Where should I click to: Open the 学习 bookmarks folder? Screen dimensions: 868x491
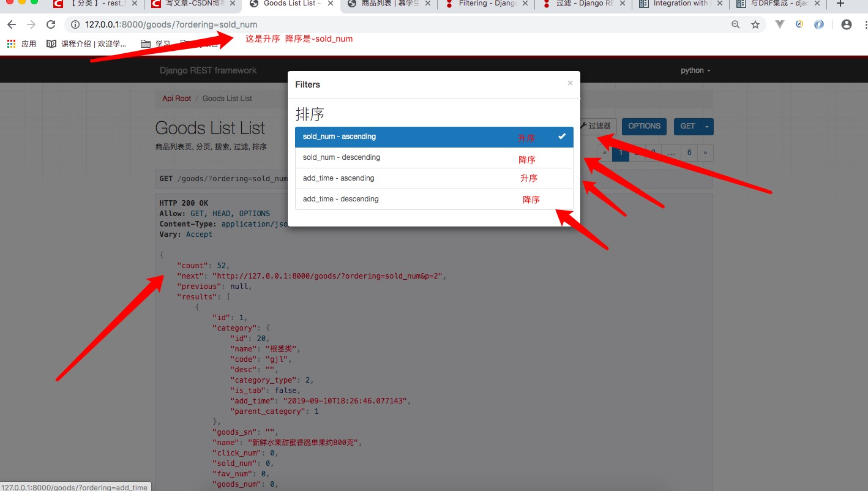[155, 44]
